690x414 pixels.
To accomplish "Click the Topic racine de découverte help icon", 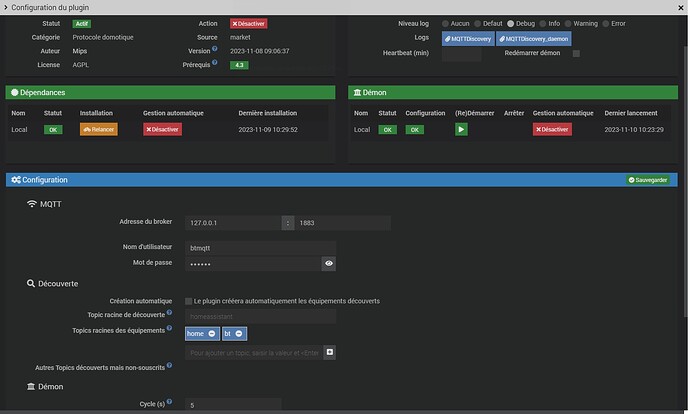I will tap(169, 312).
